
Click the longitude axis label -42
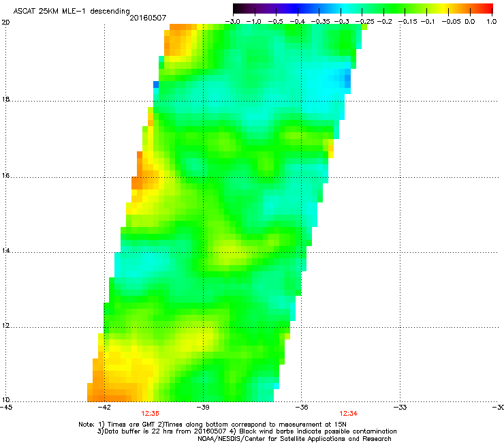(104, 408)
